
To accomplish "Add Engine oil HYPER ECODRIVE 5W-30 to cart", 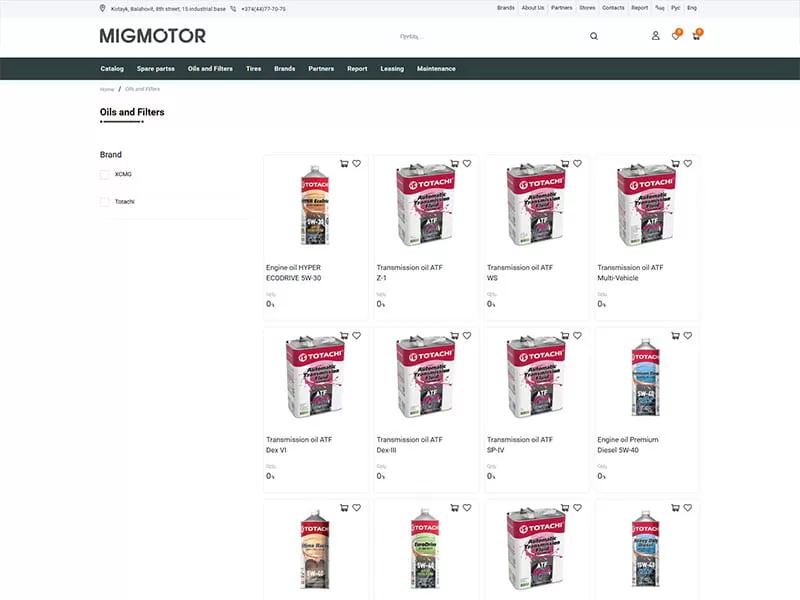I will click(x=343, y=163).
